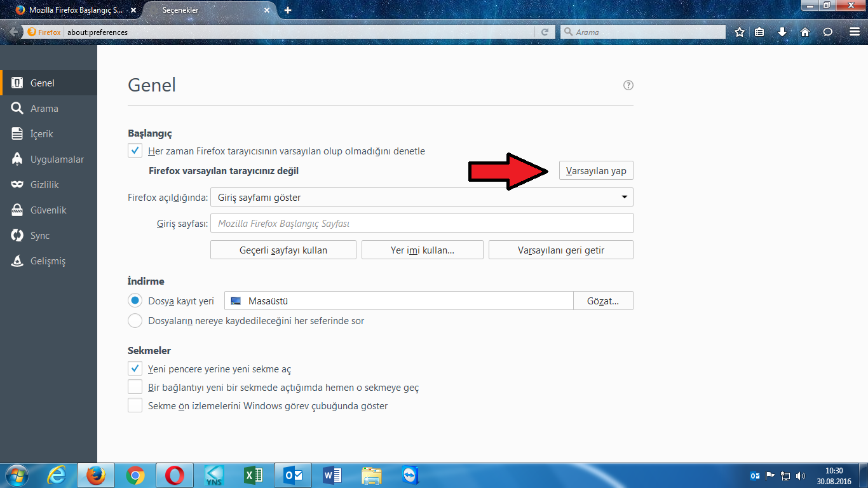Open the İçerik preferences section
The image size is (868, 488).
click(48, 133)
